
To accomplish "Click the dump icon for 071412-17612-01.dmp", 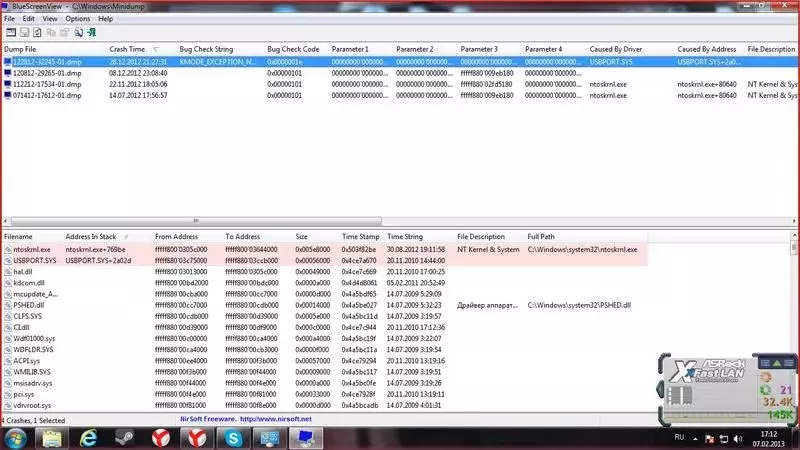I will tap(8, 95).
